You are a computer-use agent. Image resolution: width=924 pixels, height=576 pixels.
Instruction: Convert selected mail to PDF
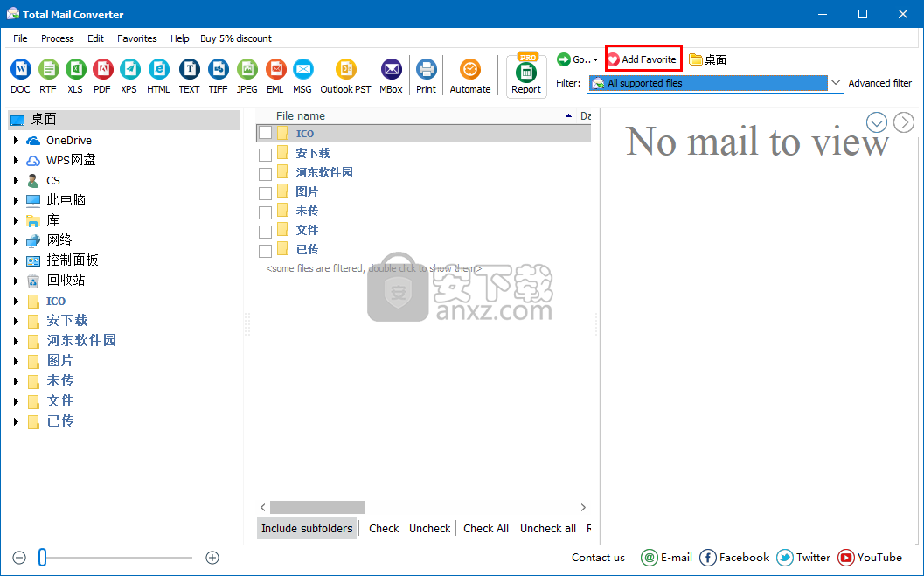coord(102,76)
